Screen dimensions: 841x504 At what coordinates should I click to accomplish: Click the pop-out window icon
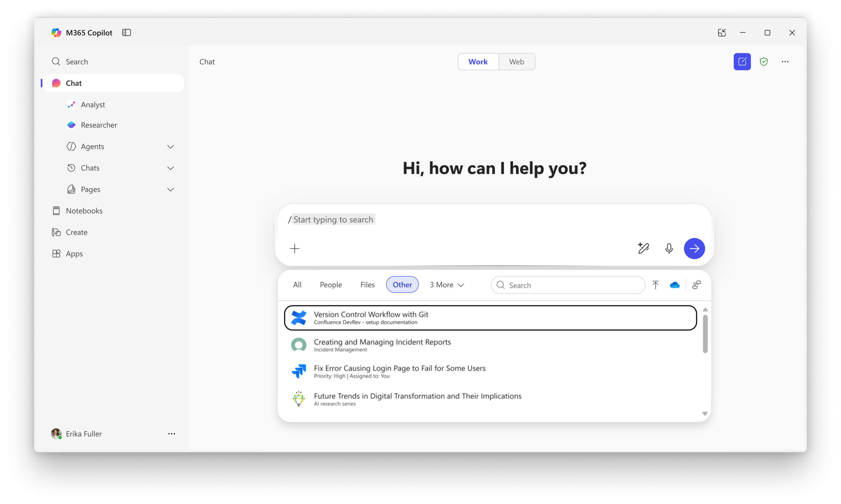[x=722, y=33]
